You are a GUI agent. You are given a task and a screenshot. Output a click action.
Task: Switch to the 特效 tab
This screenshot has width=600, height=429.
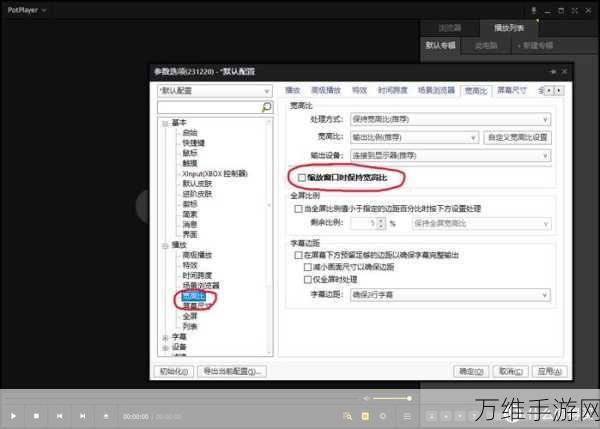coord(359,90)
